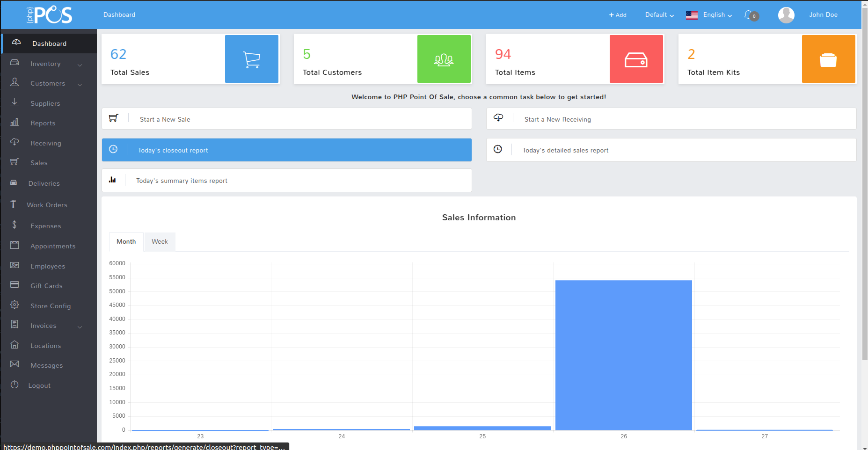Switch to the Week chart tab
This screenshot has height=450, width=868.
[160, 242]
